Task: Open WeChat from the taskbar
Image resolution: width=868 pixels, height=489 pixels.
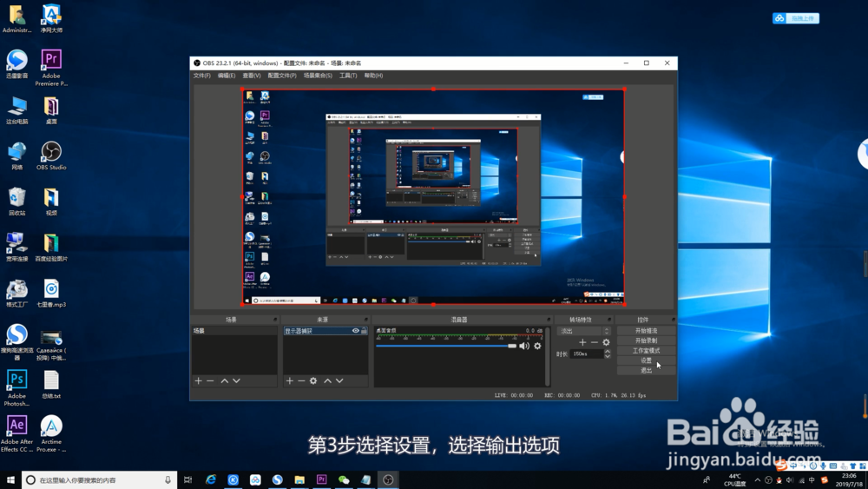Action: 344,480
